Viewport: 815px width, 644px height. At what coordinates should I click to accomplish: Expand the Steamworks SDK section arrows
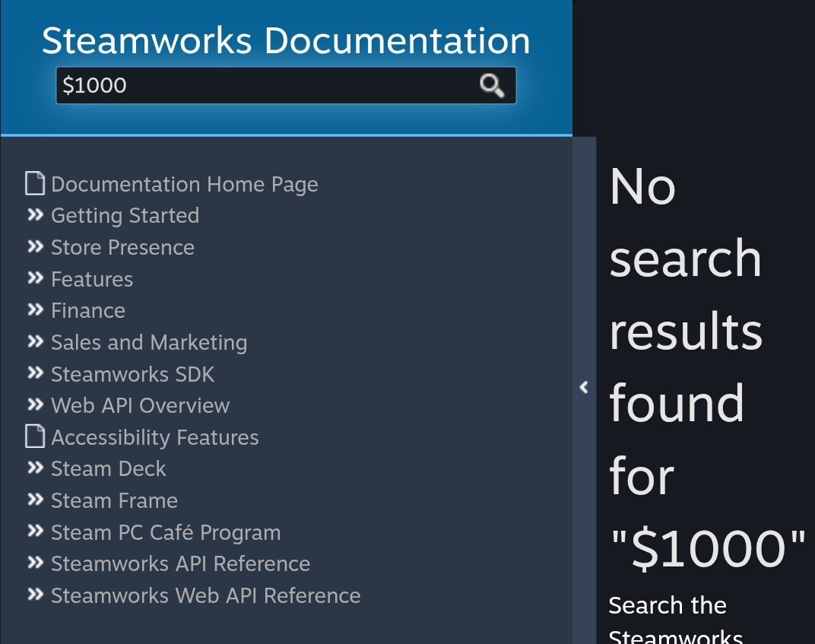tap(35, 373)
